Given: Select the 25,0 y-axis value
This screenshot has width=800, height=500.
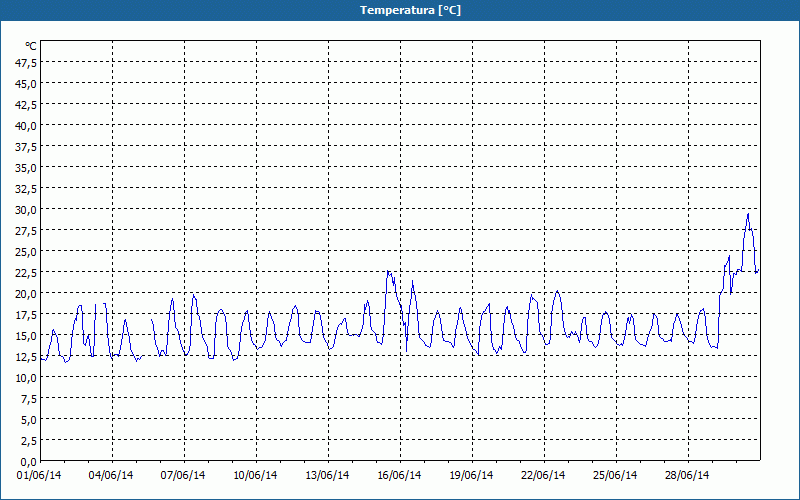Looking at the screenshot, I should [x=27, y=252].
